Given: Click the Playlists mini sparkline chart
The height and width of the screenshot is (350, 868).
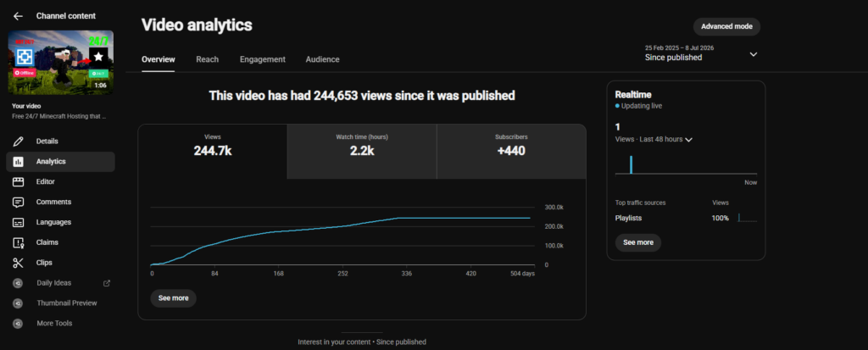Looking at the screenshot, I should (x=748, y=218).
